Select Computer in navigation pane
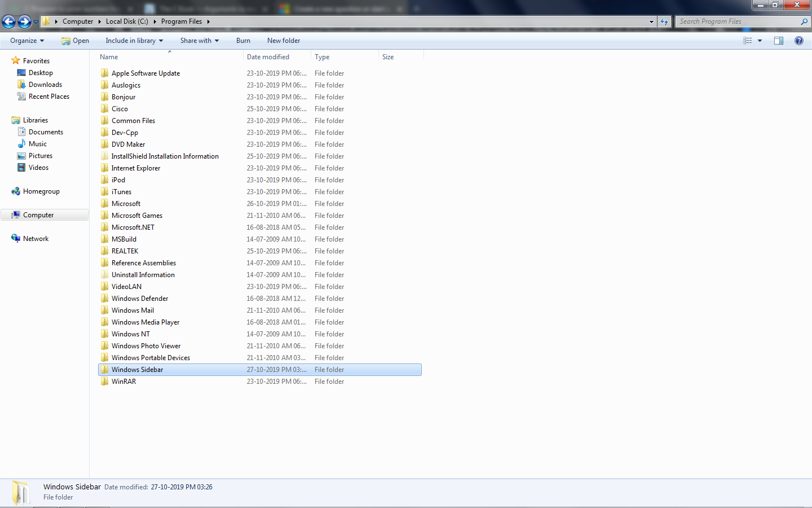812x508 pixels. tap(45, 215)
